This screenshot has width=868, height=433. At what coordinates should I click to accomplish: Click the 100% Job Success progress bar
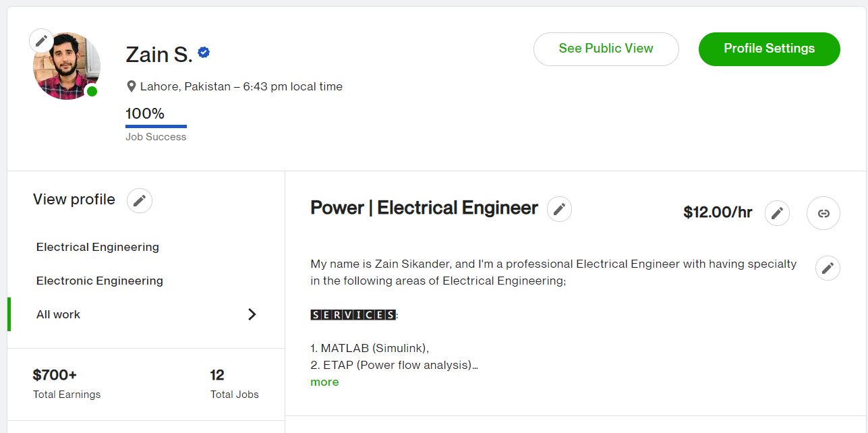[x=156, y=125]
